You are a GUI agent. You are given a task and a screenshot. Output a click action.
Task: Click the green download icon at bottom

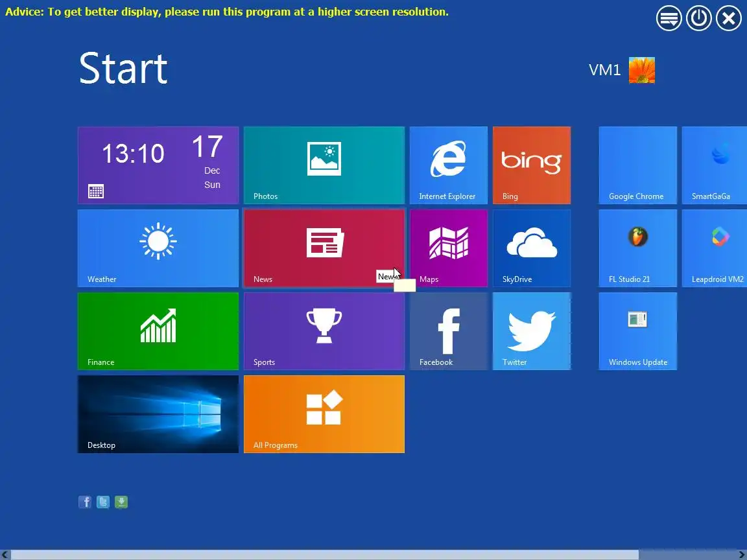click(121, 502)
